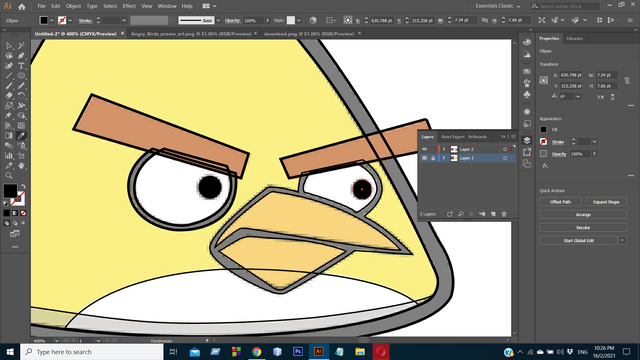Click the Recolor Artwork wheel in control bar
This screenshot has width=640, height=360.
(313, 20)
